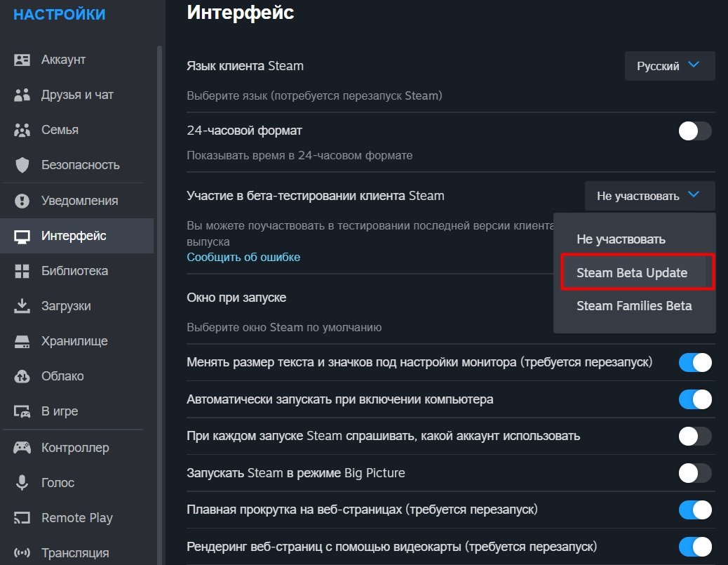Open Библиотека settings section
Viewport: 728px width, 565px height.
(75, 271)
